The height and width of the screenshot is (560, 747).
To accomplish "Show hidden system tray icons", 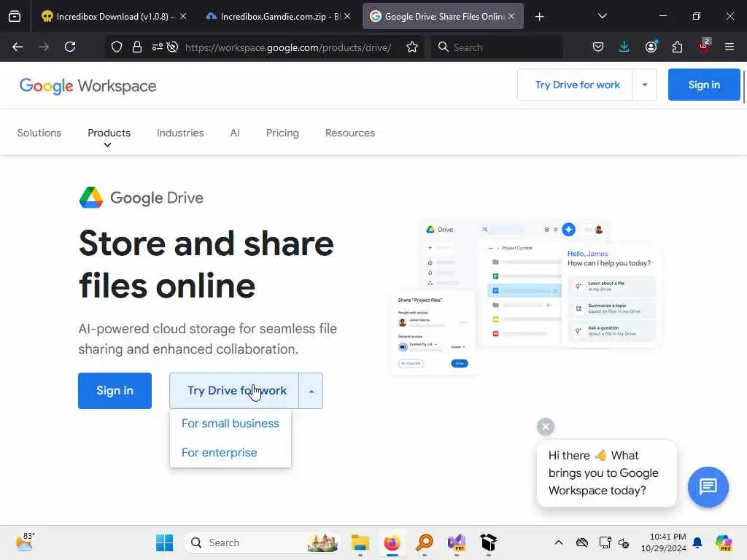I will coord(559,542).
